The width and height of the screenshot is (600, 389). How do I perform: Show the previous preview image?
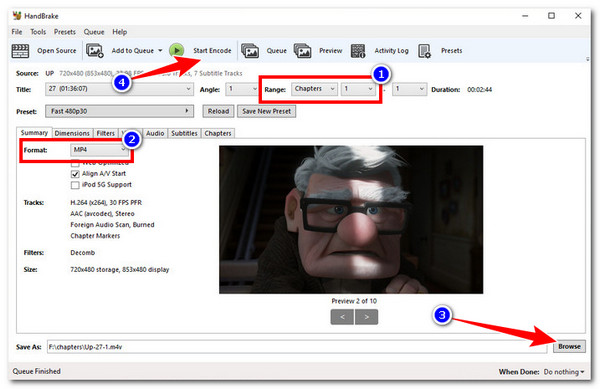[x=342, y=317]
